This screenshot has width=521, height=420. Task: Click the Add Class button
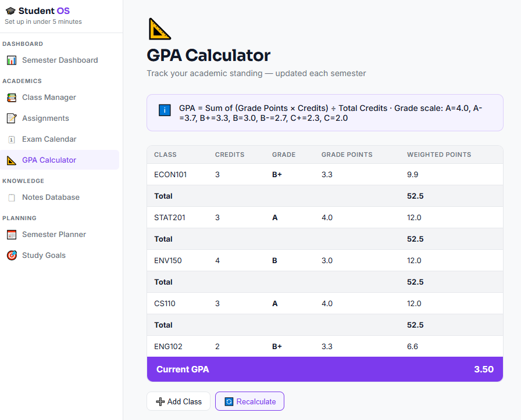coord(179,401)
